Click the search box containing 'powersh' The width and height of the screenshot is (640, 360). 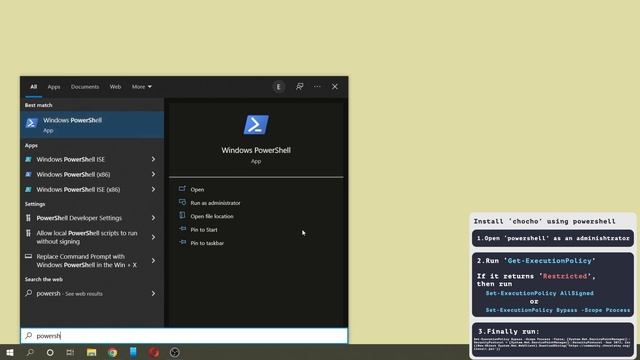[184, 336]
